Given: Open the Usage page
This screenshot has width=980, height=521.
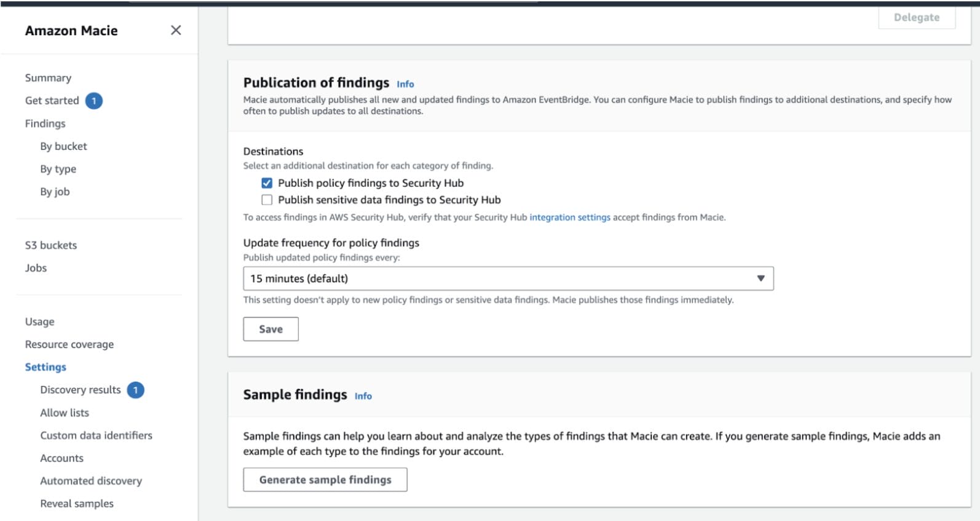Looking at the screenshot, I should pos(39,321).
